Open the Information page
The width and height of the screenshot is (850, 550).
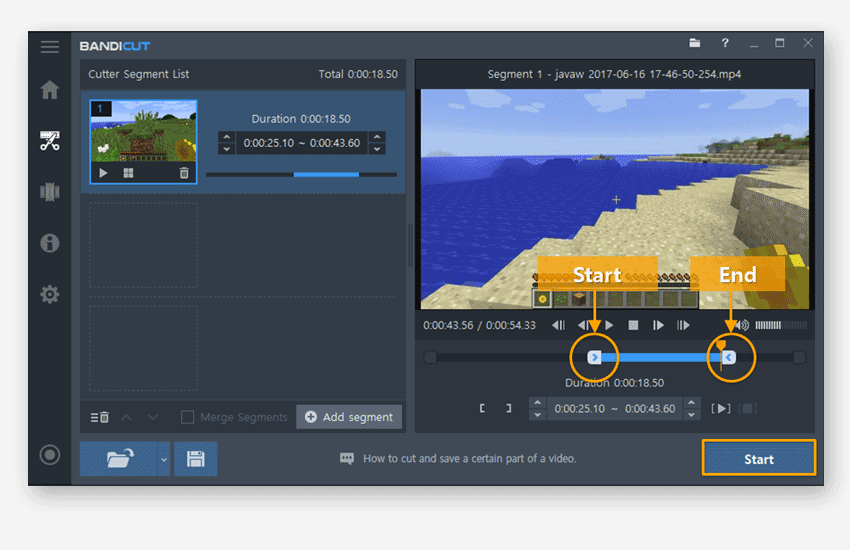click(x=49, y=243)
